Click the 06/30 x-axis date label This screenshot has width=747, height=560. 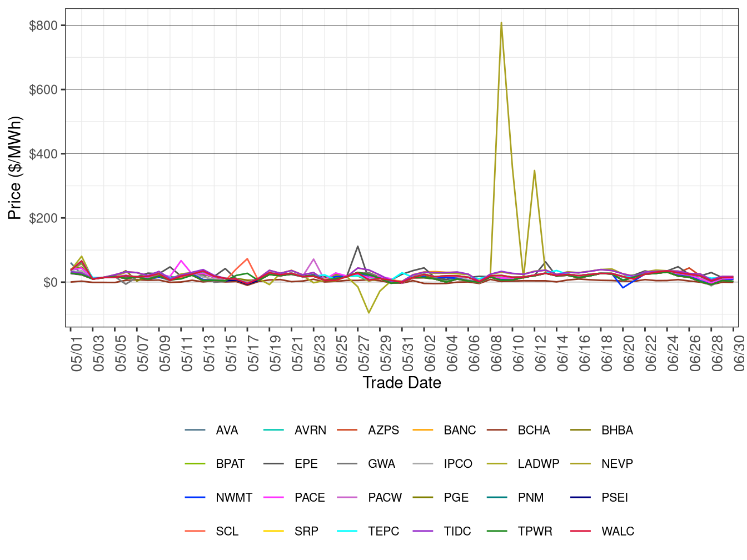click(739, 353)
